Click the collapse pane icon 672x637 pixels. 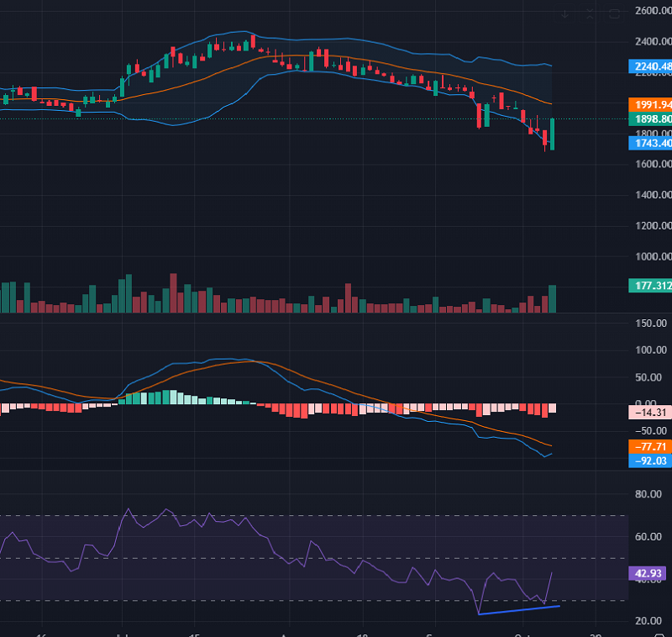[x=591, y=13]
